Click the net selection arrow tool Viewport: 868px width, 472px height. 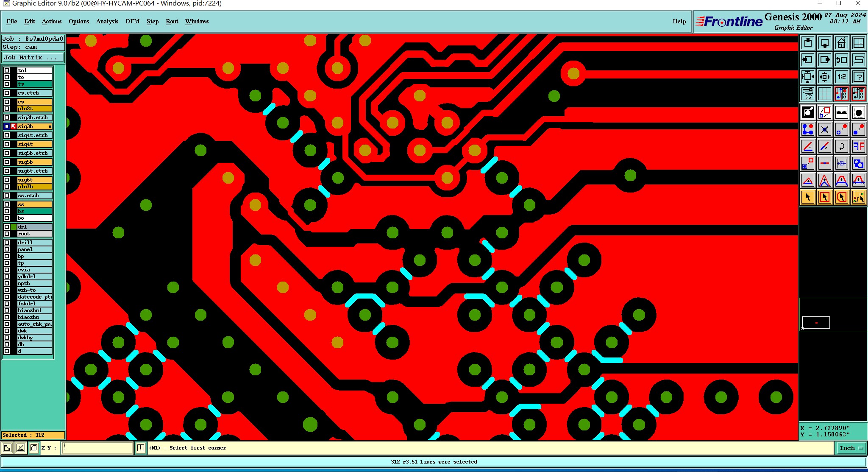858,197
